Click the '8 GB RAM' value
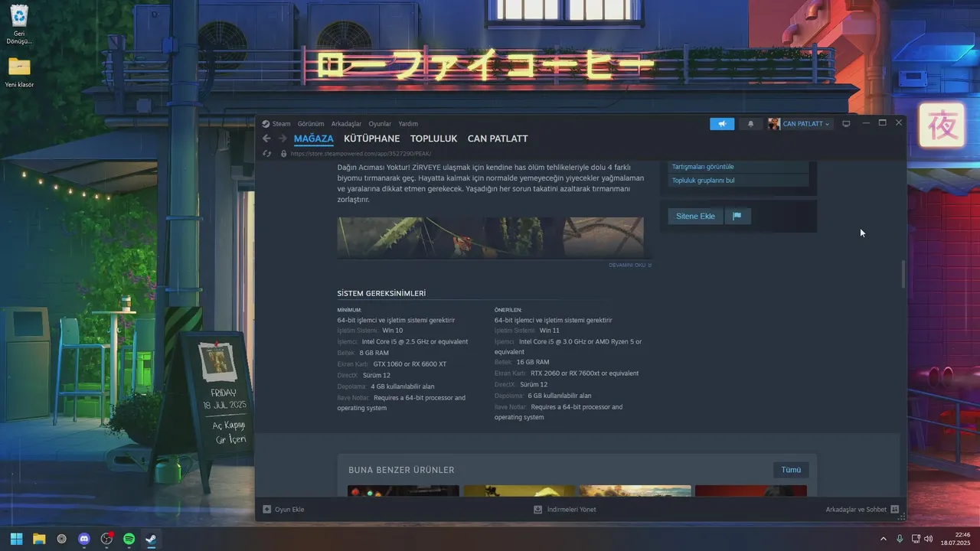 374,353
